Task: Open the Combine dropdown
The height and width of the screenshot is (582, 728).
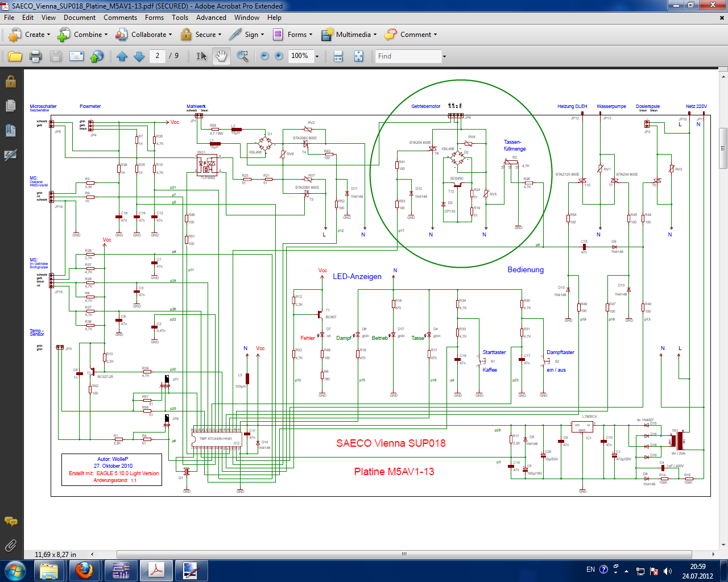Action: click(82, 35)
